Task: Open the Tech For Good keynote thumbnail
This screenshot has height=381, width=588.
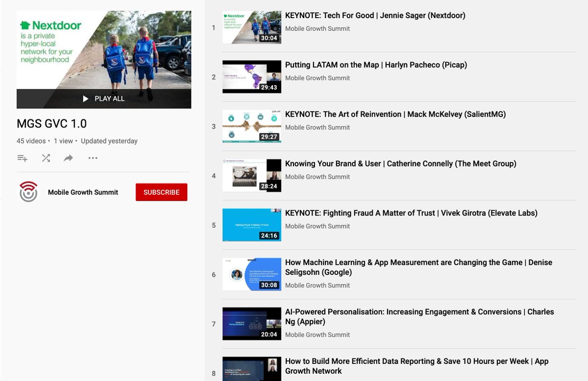Action: tap(252, 27)
